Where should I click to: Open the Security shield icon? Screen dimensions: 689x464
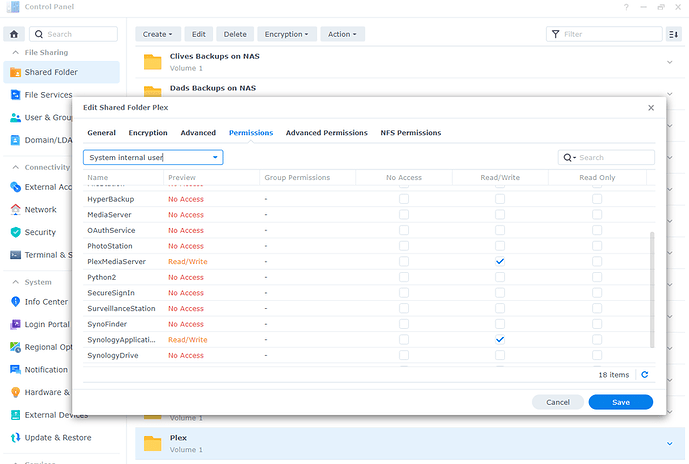pyautogui.click(x=15, y=232)
